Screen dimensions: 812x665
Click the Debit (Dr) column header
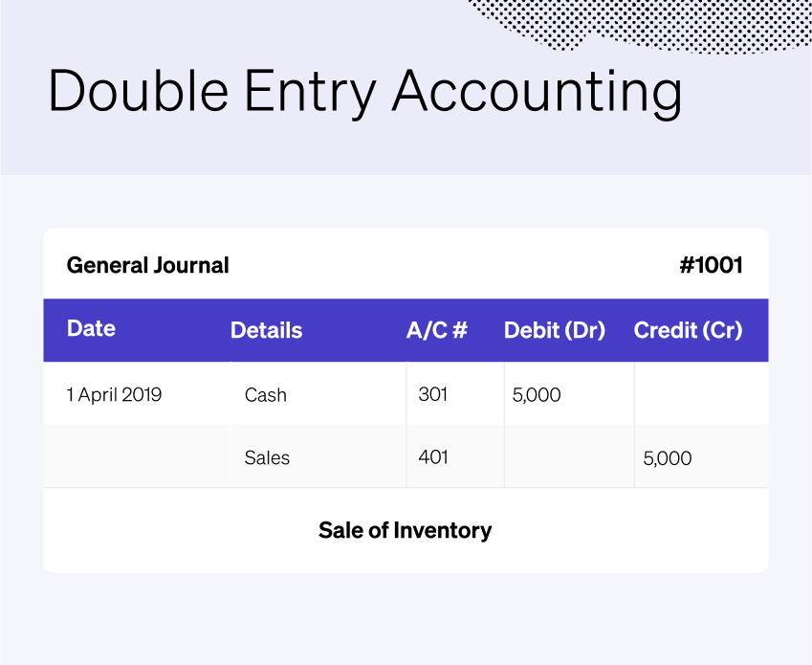pos(555,331)
